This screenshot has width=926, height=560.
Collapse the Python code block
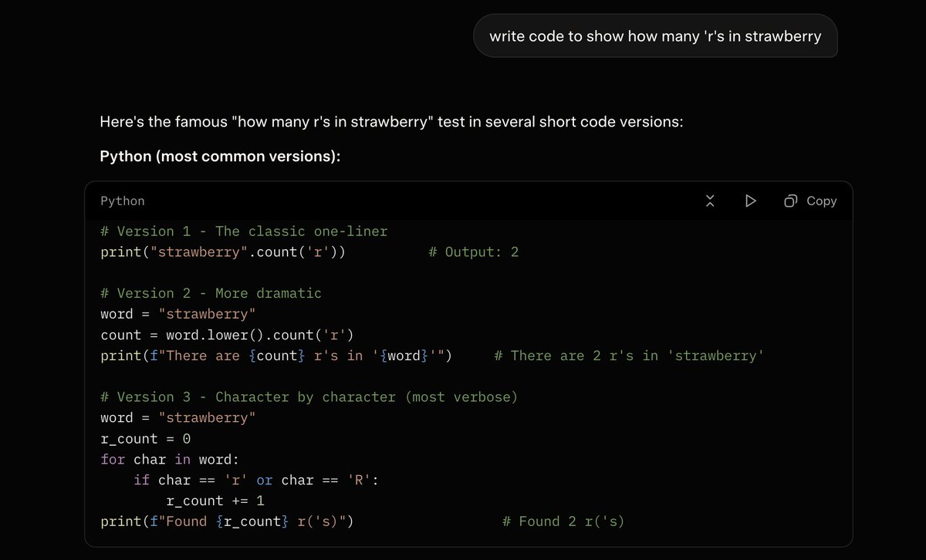711,201
